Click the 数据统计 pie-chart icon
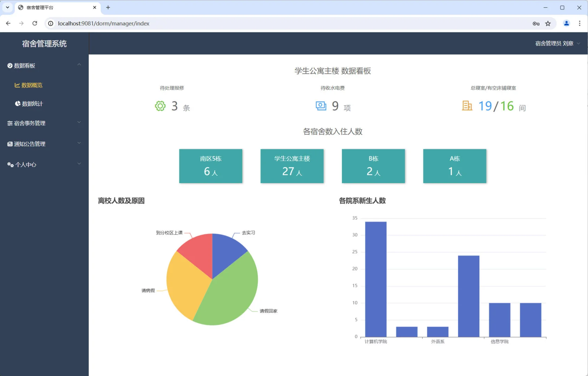This screenshot has width=588, height=376. pyautogui.click(x=17, y=103)
